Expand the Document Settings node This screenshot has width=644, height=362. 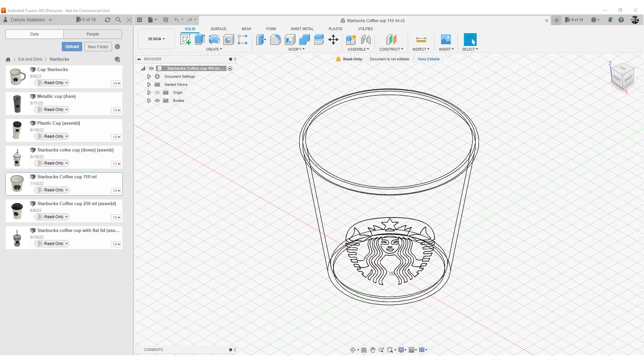(x=149, y=76)
